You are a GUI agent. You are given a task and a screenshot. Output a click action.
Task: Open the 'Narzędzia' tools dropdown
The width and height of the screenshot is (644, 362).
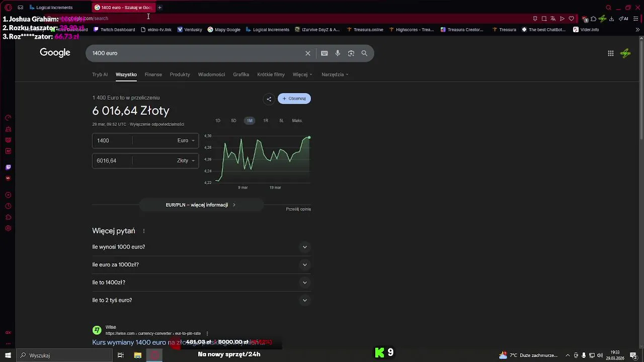click(x=335, y=74)
